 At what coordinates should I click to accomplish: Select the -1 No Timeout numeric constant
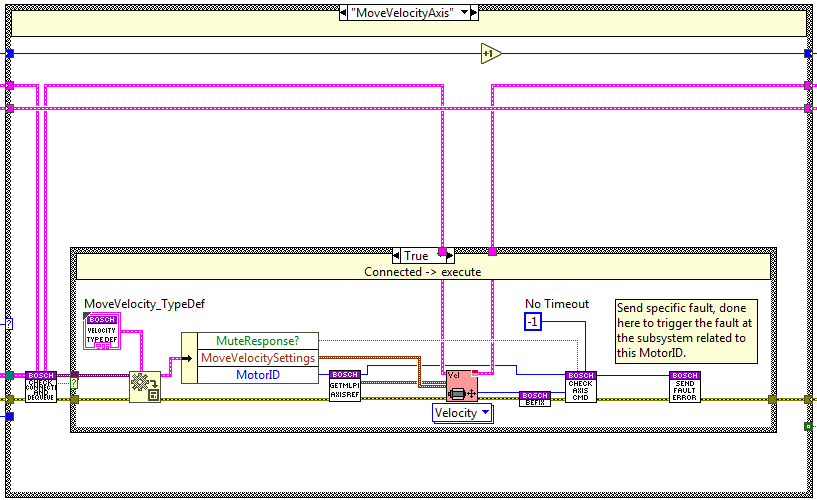click(533, 321)
